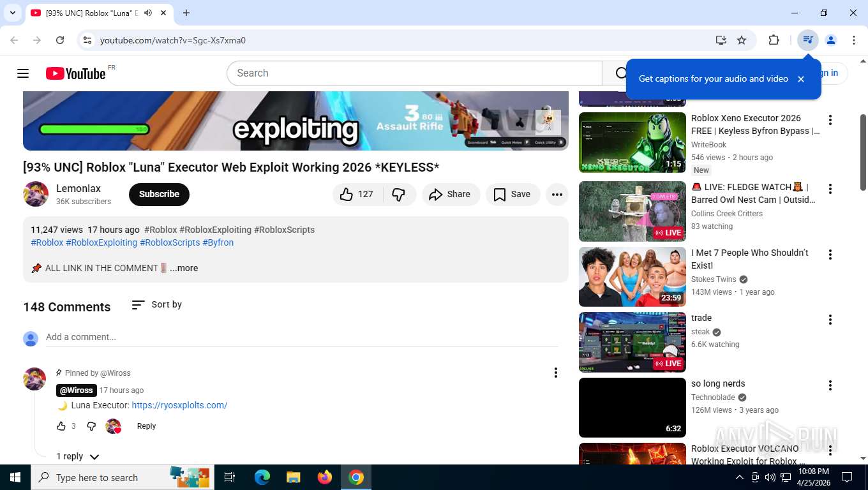Open the Lemonlax channel avatar
The image size is (868, 490).
pos(36,194)
